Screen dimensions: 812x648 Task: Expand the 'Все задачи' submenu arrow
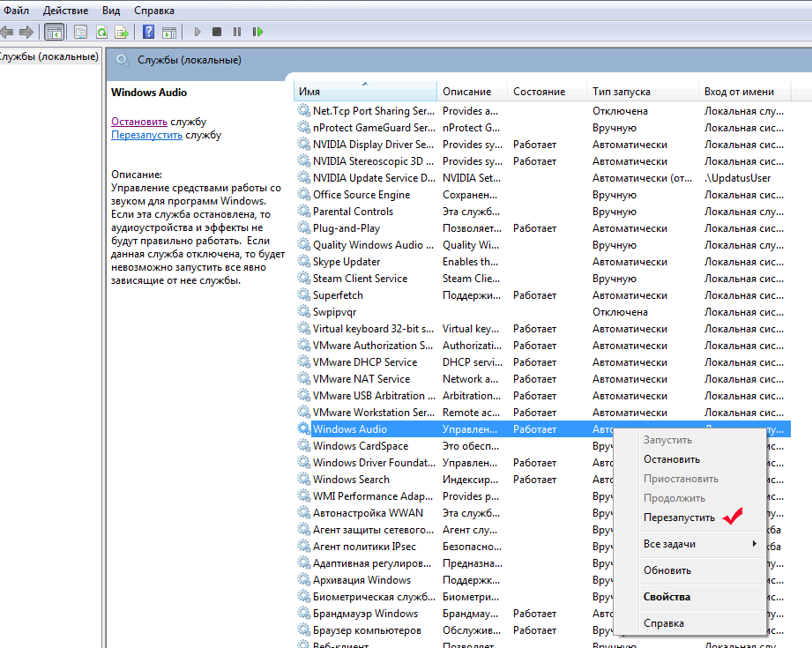pos(754,544)
